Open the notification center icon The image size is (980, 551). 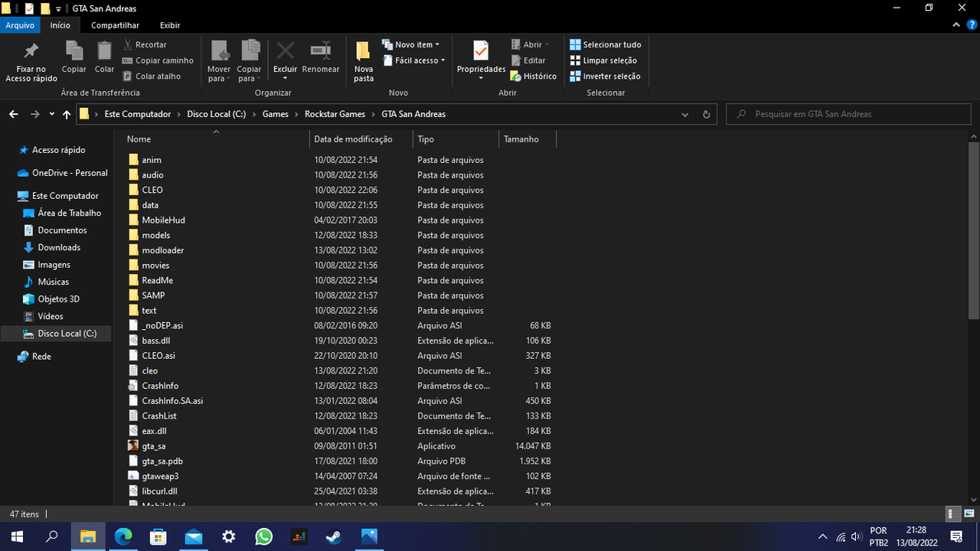point(956,536)
